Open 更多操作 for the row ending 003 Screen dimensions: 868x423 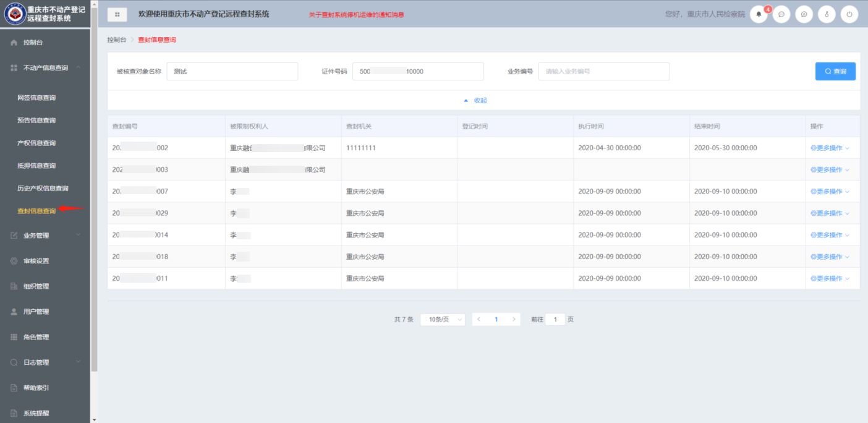(x=830, y=169)
